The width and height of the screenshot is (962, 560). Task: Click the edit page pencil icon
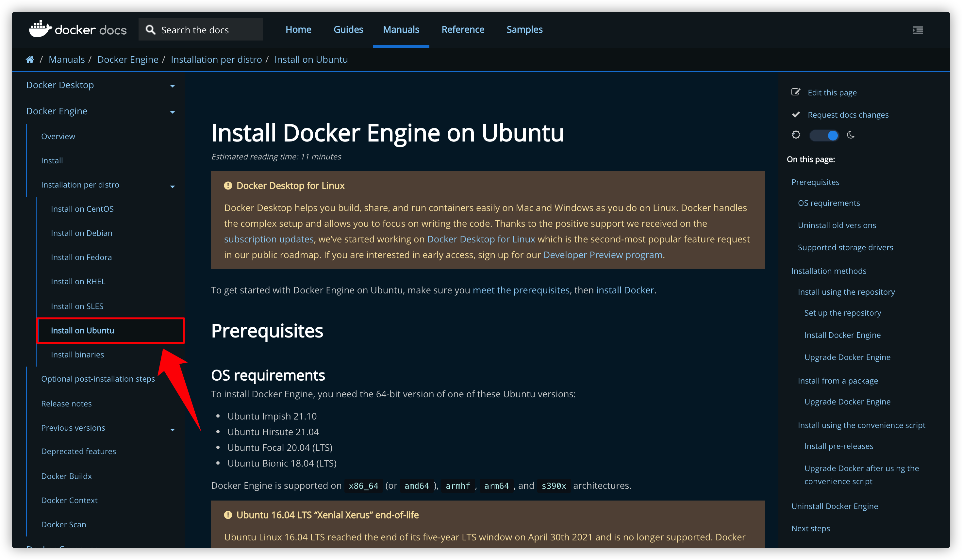(x=796, y=92)
